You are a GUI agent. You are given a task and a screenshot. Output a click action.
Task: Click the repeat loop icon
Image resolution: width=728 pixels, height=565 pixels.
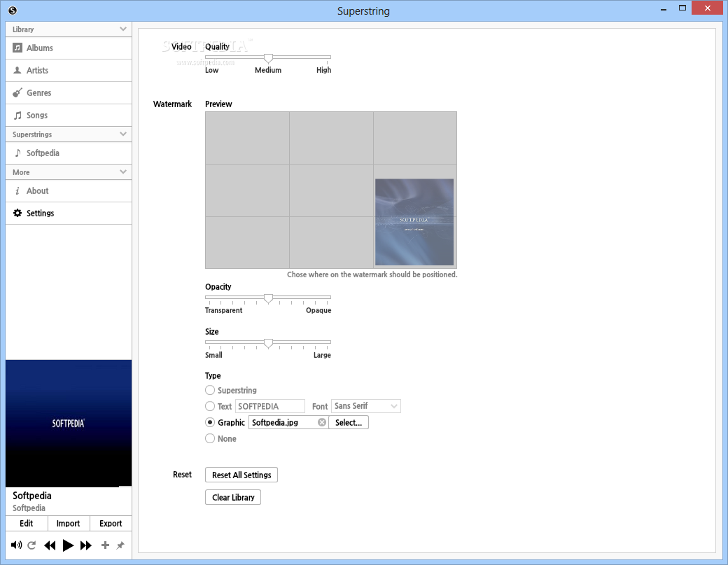click(31, 545)
